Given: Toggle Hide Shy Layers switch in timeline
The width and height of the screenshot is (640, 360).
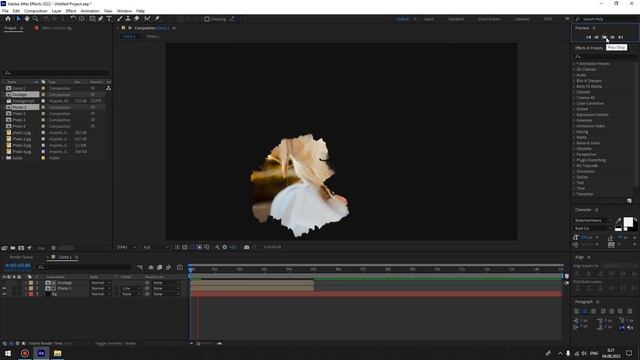Looking at the screenshot, I should tap(151, 267).
